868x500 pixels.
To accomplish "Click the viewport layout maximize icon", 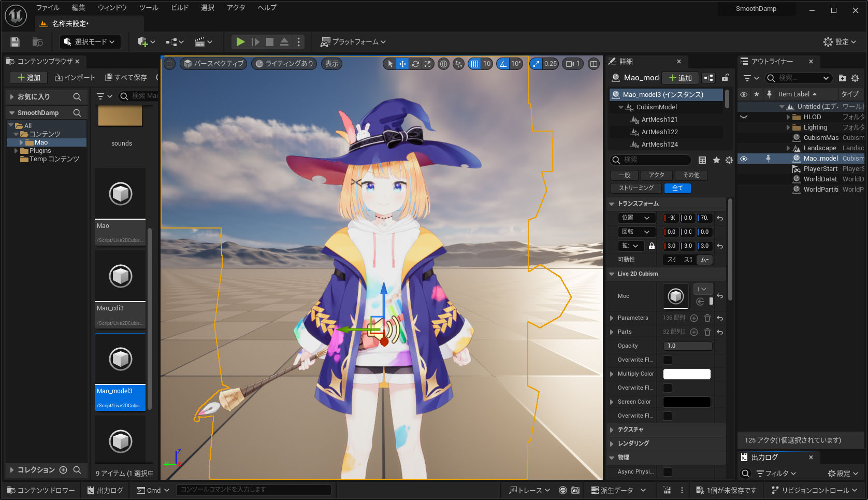I will (594, 64).
